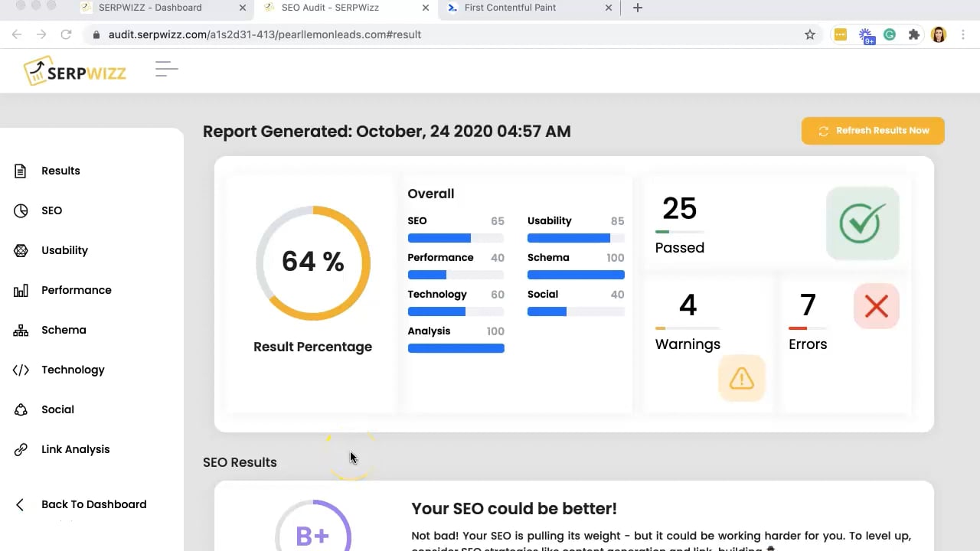The width and height of the screenshot is (980, 551).
Task: Click the Schema score label
Action: (548, 257)
